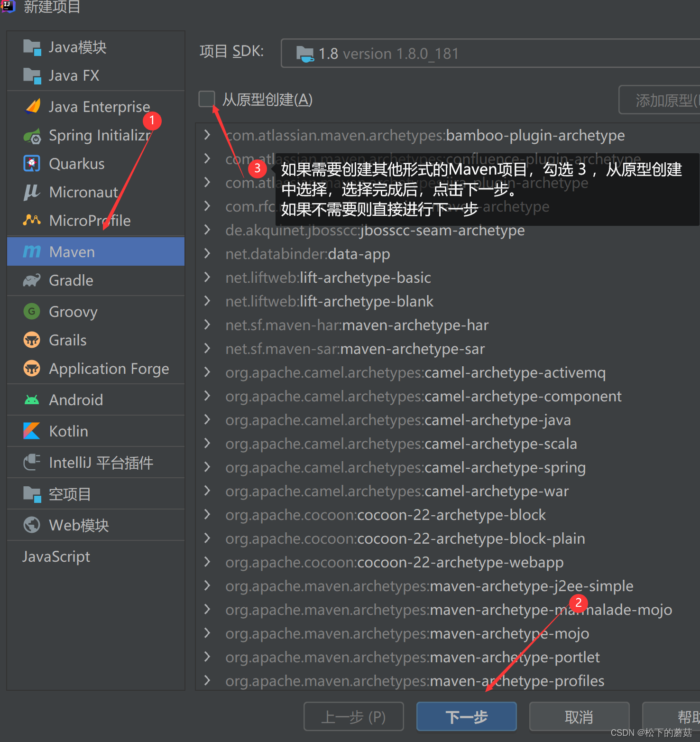Select maven-archetype-portlet row
The width and height of the screenshot is (700, 742).
tap(448, 657)
